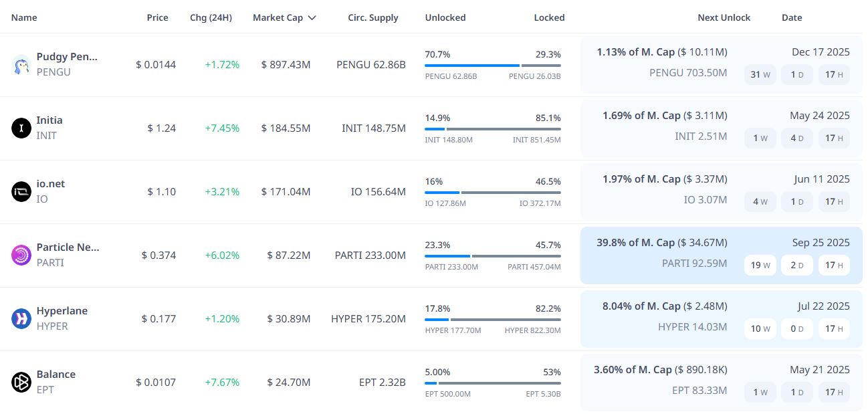Sort by Market Cap dropdown arrow
This screenshot has width=868, height=414.
coord(312,18)
